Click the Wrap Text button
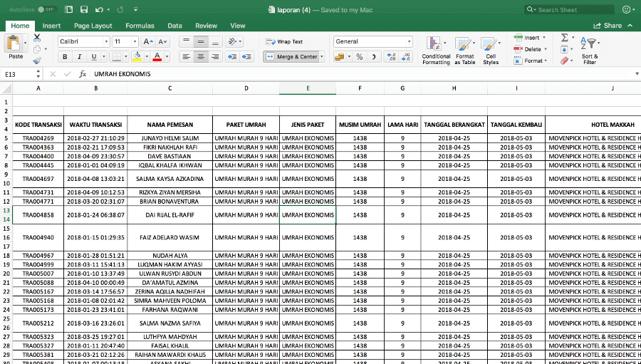 point(284,42)
